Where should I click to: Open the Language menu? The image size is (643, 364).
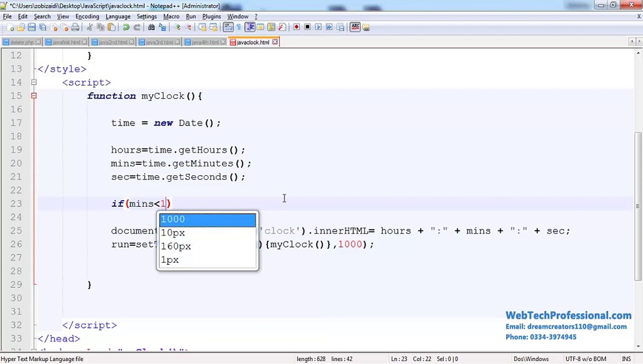pyautogui.click(x=118, y=16)
